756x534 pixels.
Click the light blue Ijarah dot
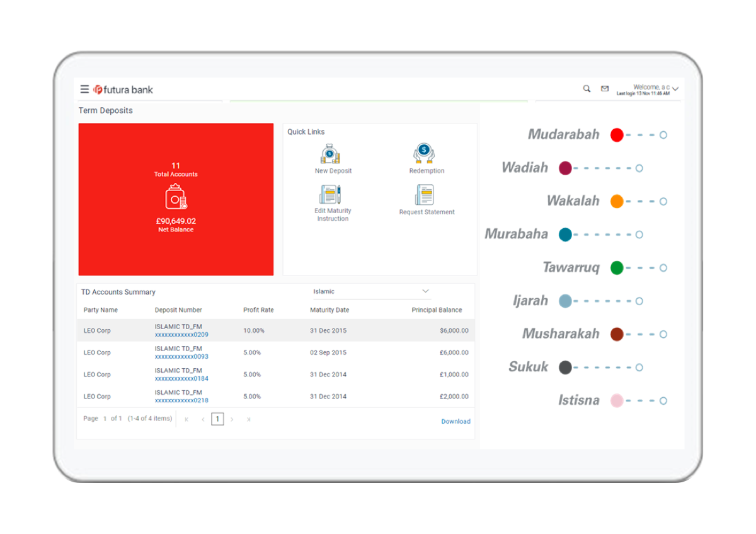coord(565,301)
